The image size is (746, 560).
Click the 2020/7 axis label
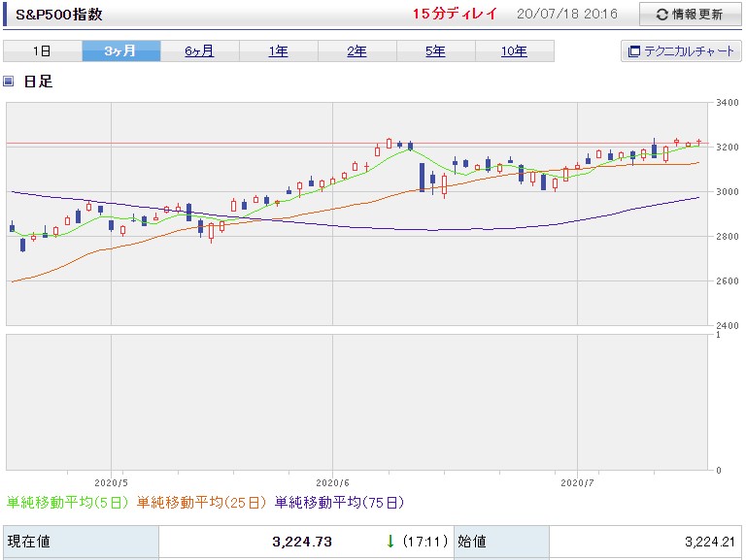point(578,483)
